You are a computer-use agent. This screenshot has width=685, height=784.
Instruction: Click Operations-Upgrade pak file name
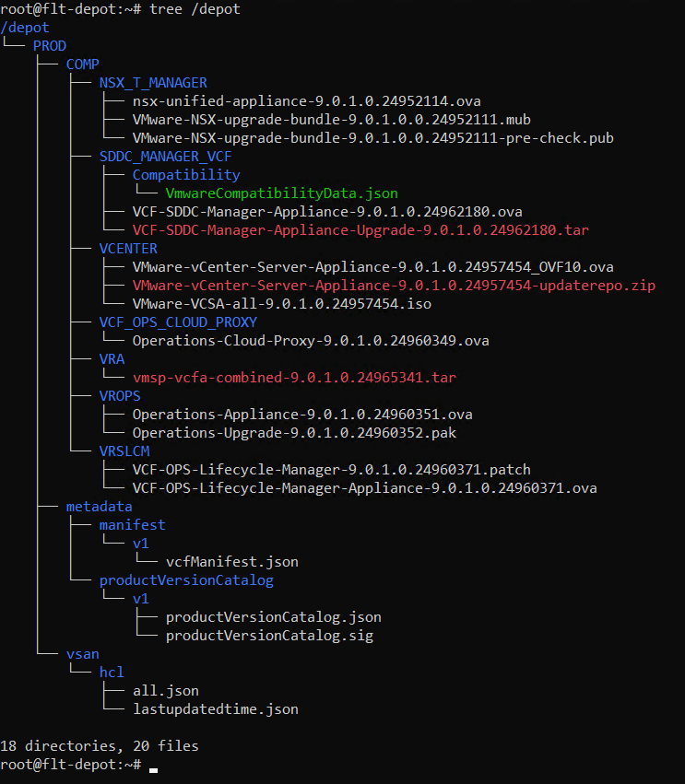302,433
